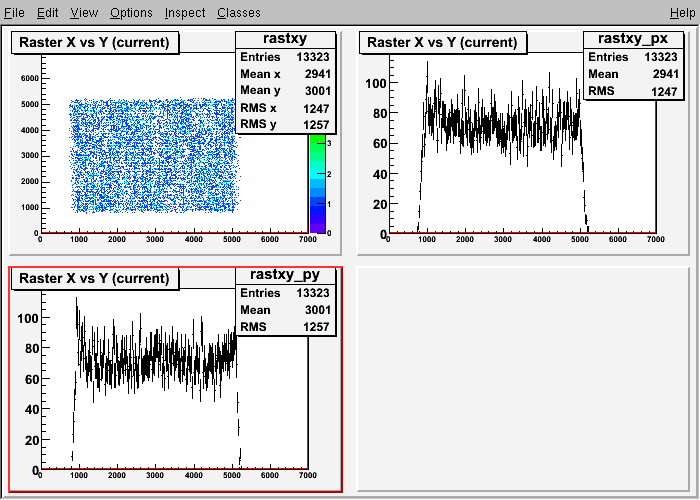The image size is (700, 500).
Task: Click 'Entries 13323' in rastxy_py stats
Action: point(285,293)
